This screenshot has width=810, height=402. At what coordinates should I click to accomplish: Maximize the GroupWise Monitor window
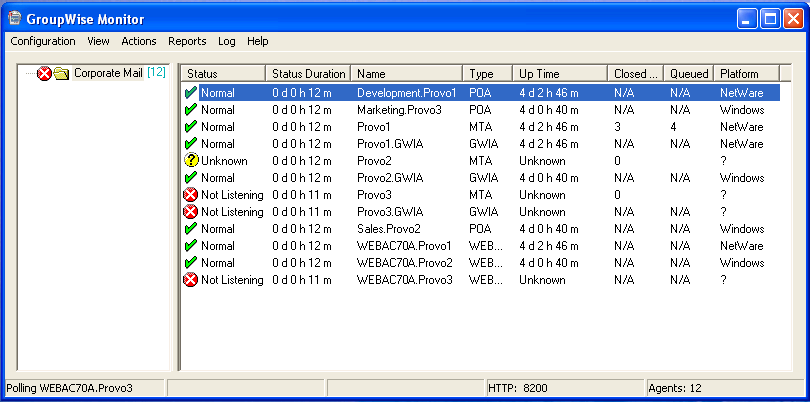pos(770,20)
